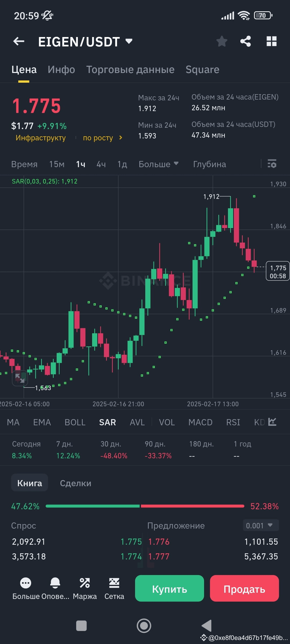
Task: Select the 1.775 bid price in order book
Action: tap(131, 541)
